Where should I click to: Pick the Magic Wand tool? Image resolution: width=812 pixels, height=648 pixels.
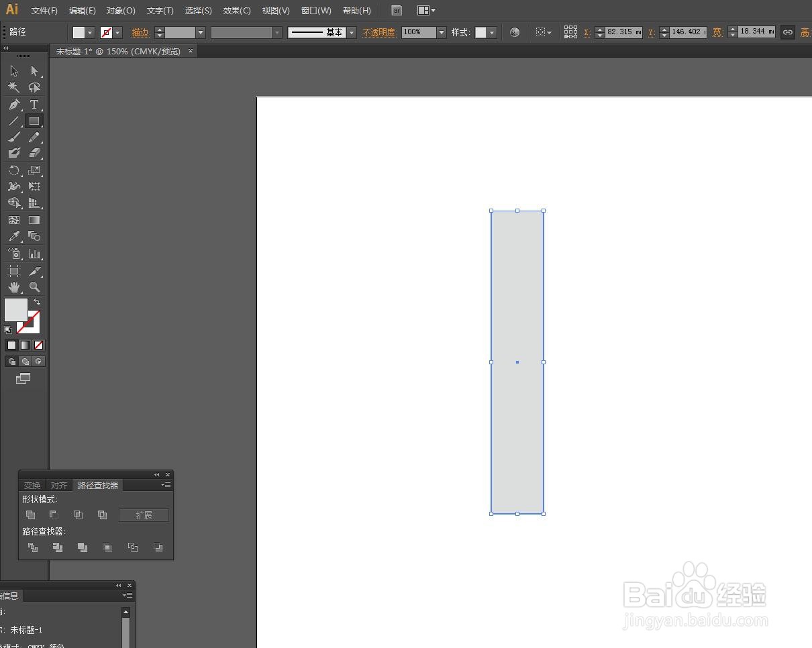coord(14,87)
